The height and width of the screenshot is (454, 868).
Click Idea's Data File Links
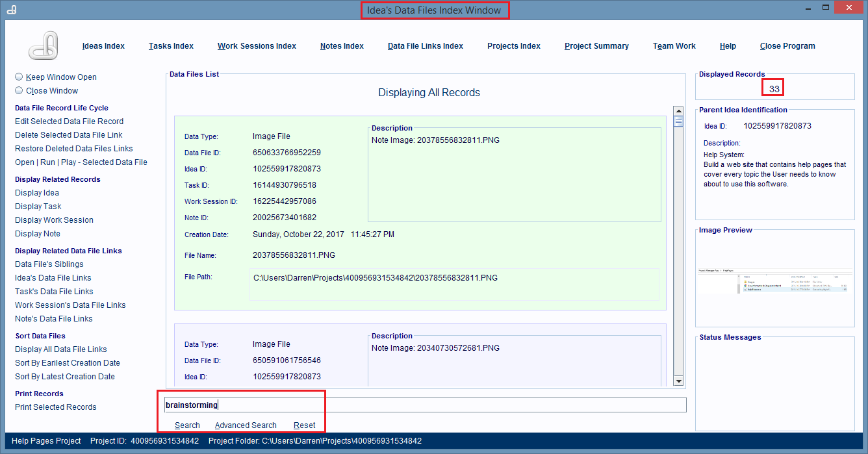(53, 278)
